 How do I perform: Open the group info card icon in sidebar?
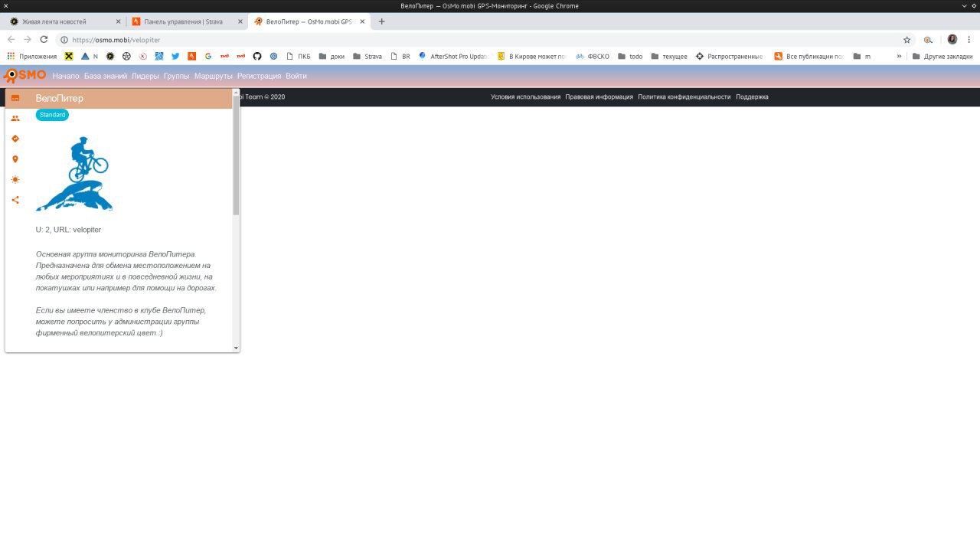coord(15,98)
